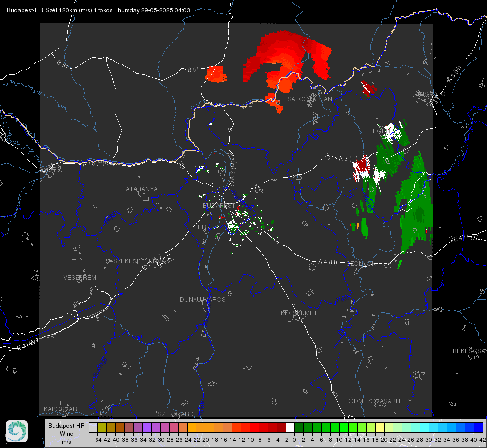Click the BEKESCSABA city label
The height and width of the screenshot is (448, 487).
pos(470,351)
